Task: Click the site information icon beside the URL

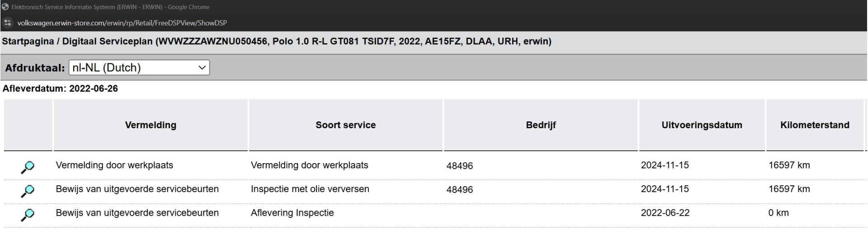Action: coord(7,23)
